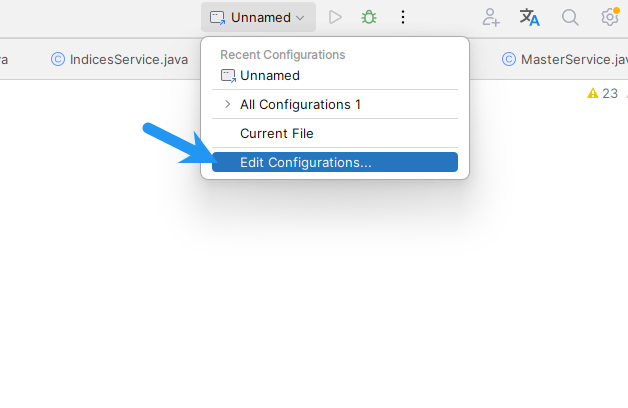Click class icon on IndicesService.java tab
This screenshot has width=628, height=408.
(58, 59)
